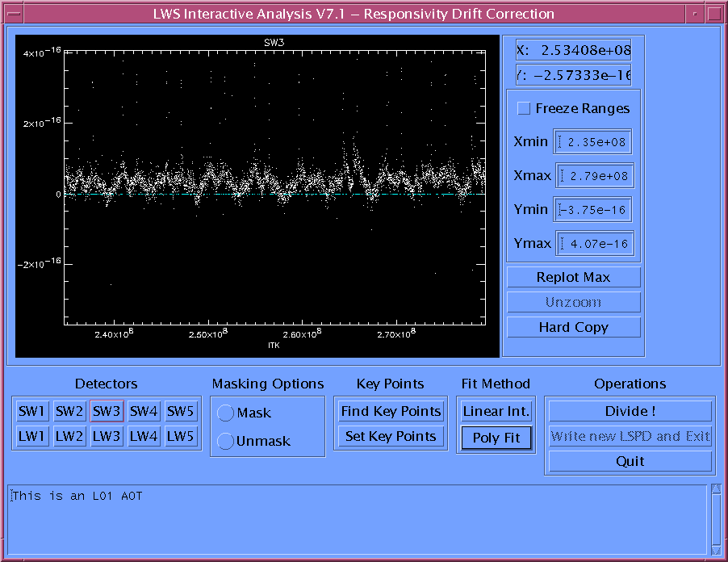Quit the drift correction tool
Viewport: 728px width, 562px height.
[x=630, y=461]
